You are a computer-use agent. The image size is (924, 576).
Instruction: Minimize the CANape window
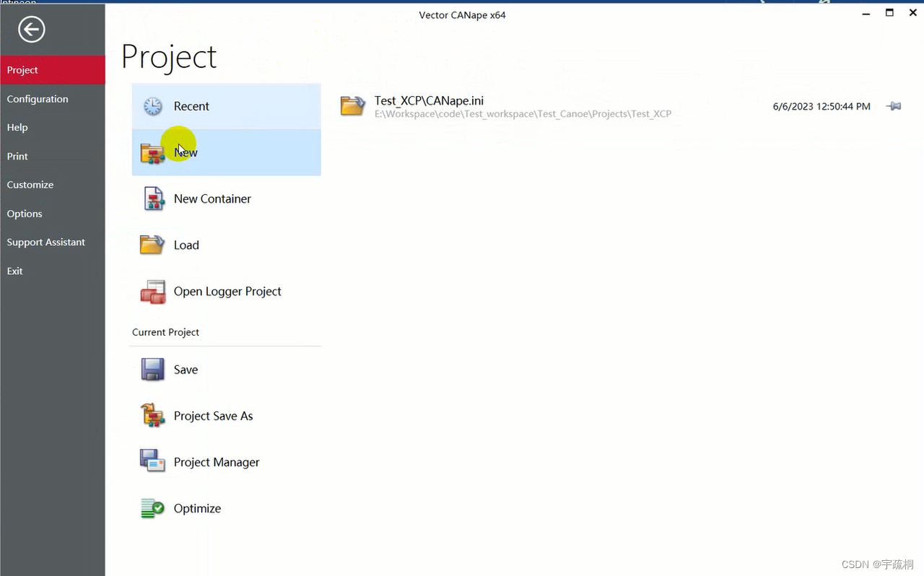click(866, 13)
